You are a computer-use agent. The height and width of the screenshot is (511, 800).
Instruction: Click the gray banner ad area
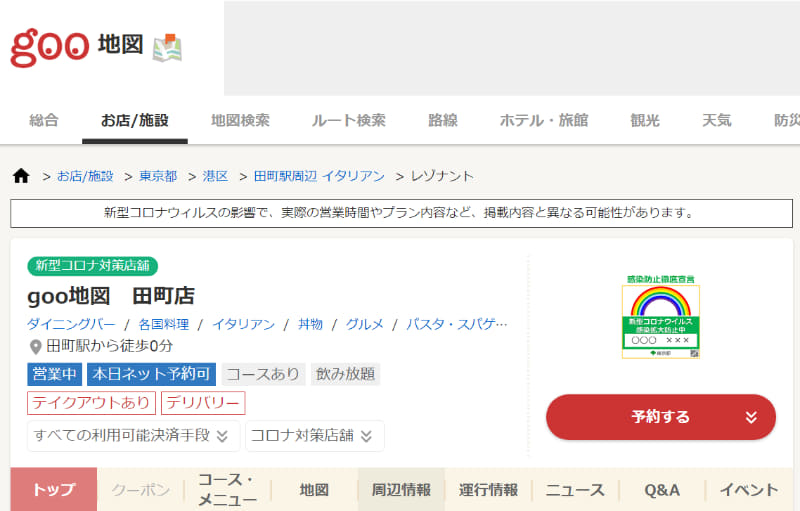(512, 48)
